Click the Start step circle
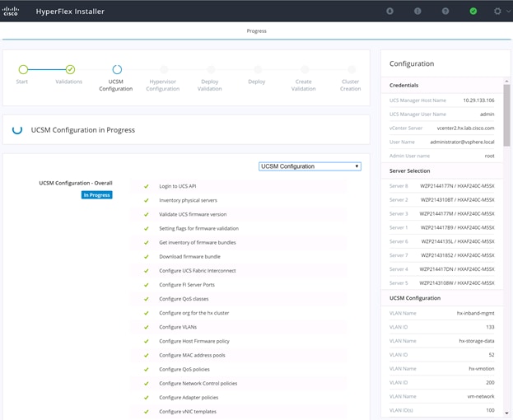Image resolution: width=513 pixels, height=420 pixels. tap(23, 69)
